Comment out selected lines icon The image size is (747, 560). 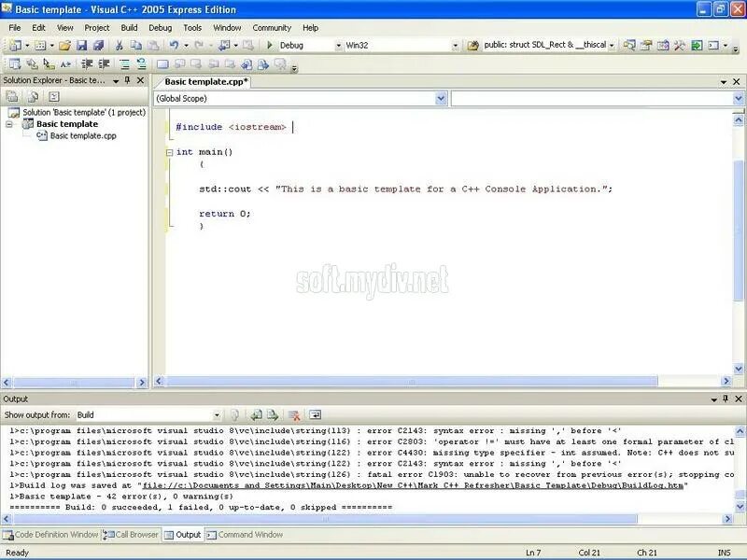coord(124,63)
